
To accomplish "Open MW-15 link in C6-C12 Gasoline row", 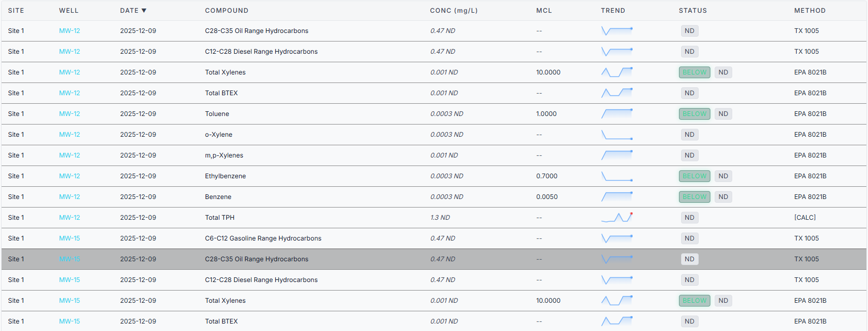I will (70, 238).
